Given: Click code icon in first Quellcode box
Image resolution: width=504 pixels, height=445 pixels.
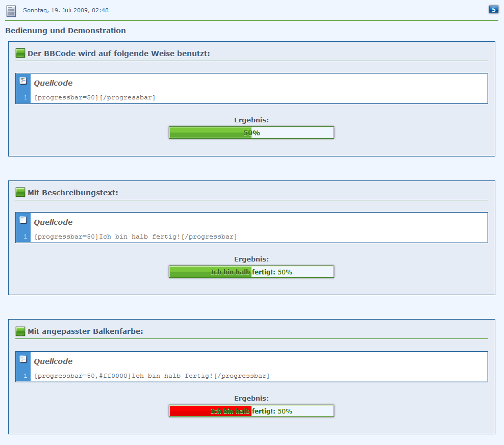Looking at the screenshot, I should click(x=23, y=81).
